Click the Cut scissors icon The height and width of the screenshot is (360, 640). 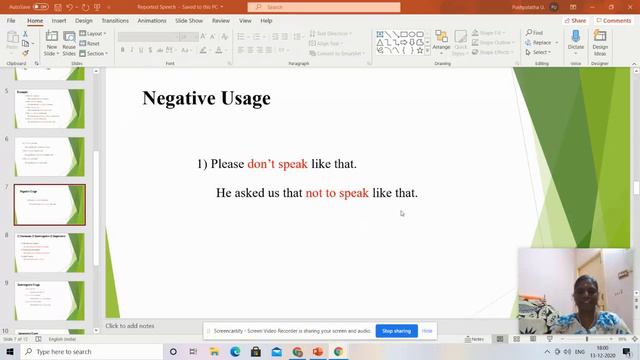click(x=25, y=34)
